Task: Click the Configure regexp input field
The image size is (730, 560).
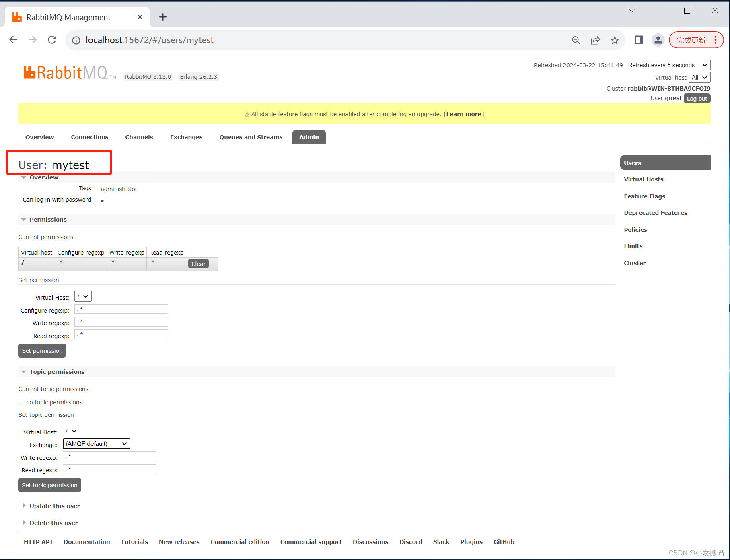Action: 121,309
